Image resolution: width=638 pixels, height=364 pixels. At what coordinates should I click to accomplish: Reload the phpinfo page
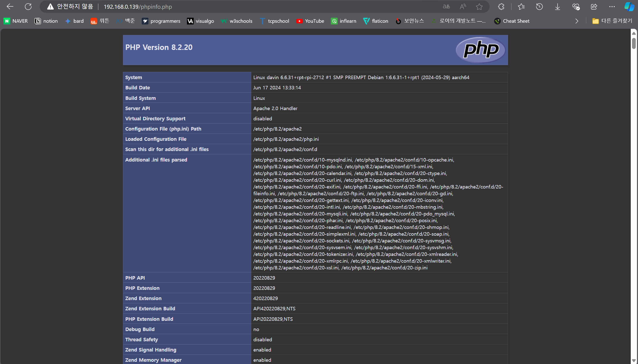click(28, 7)
